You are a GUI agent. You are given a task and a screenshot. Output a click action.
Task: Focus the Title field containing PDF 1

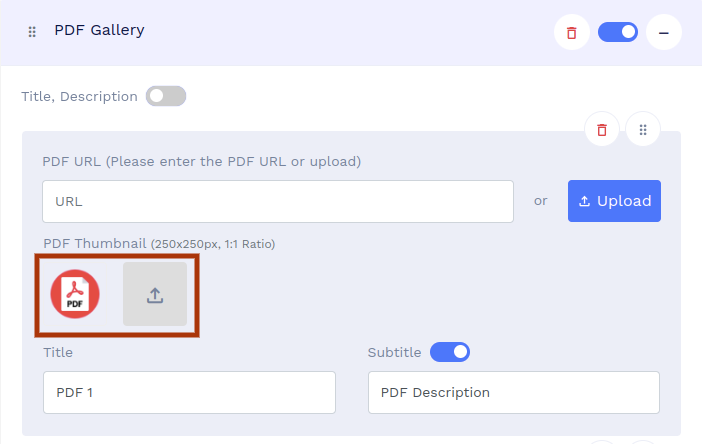tap(189, 392)
